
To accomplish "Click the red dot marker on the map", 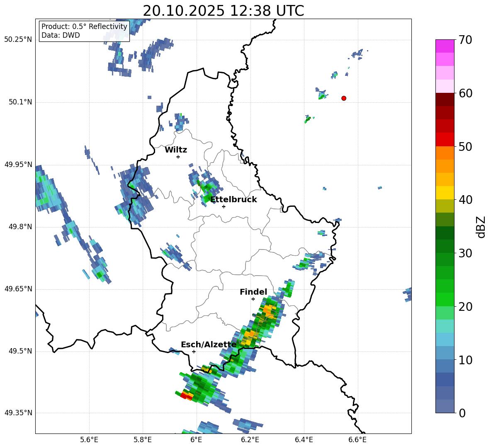I will [x=344, y=98].
